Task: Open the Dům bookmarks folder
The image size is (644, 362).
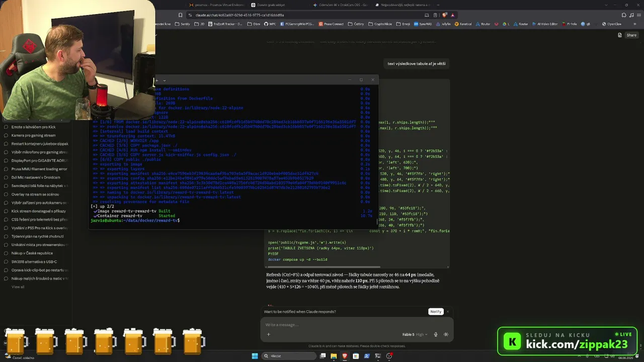Action: [x=254, y=24]
